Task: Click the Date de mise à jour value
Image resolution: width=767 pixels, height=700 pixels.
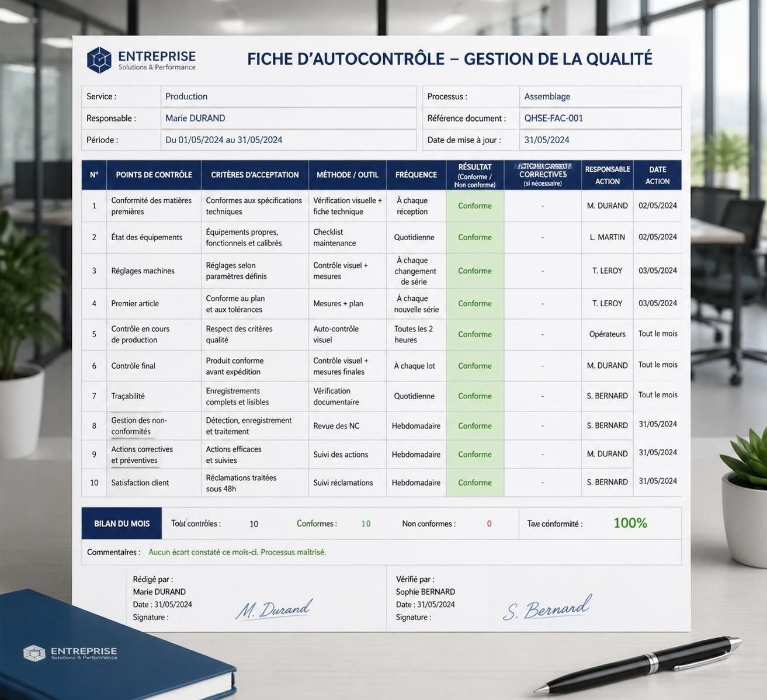Action: click(x=546, y=140)
